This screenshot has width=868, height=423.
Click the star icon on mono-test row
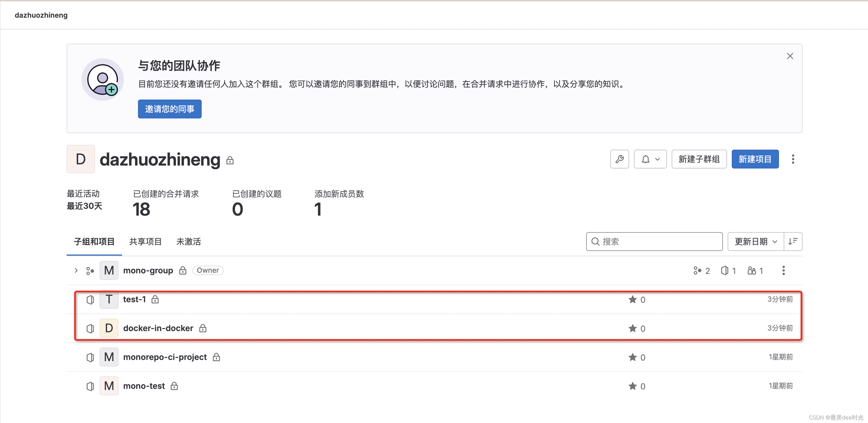coord(632,386)
